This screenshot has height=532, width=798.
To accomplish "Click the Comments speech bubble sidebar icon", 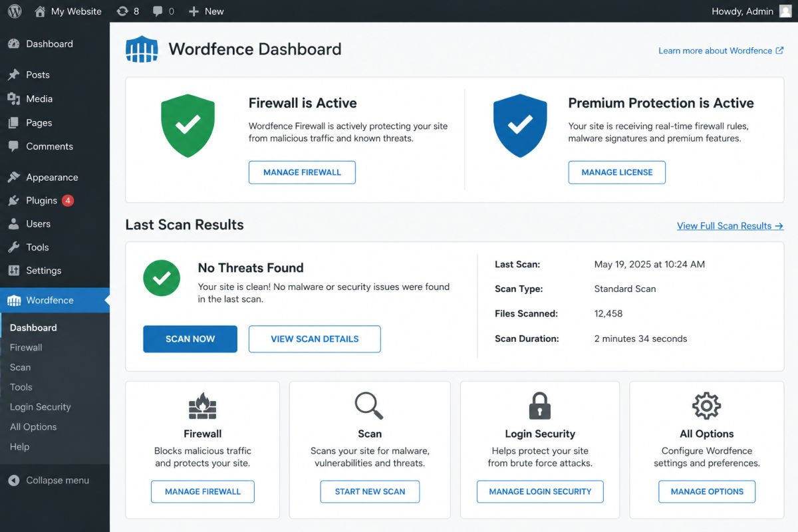I will (13, 146).
